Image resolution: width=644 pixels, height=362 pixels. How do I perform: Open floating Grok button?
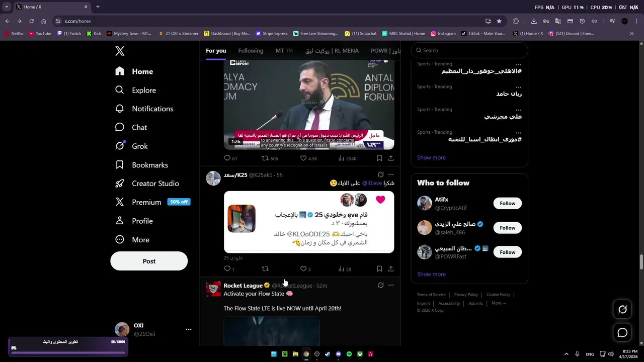tap(622, 310)
